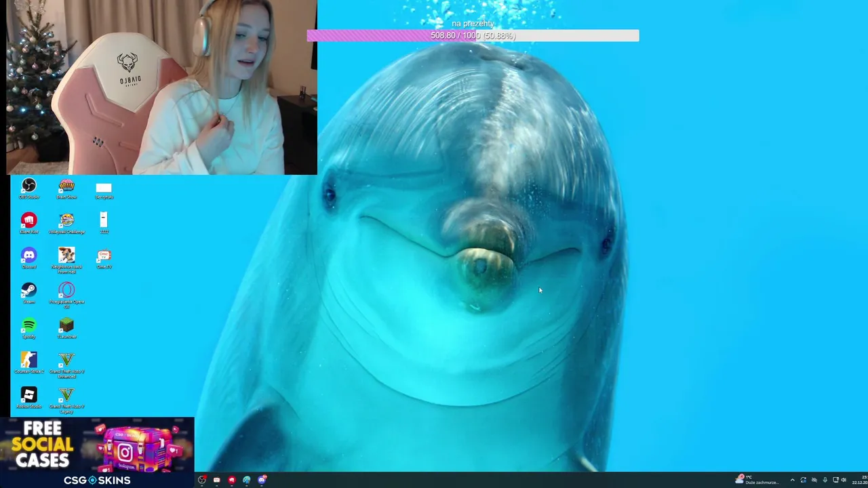
Task: Click the OBS icon in the taskbar
Action: pos(202,480)
